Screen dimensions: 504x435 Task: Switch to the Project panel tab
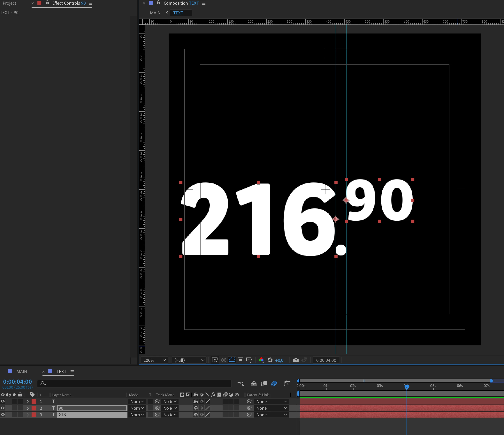(9, 3)
